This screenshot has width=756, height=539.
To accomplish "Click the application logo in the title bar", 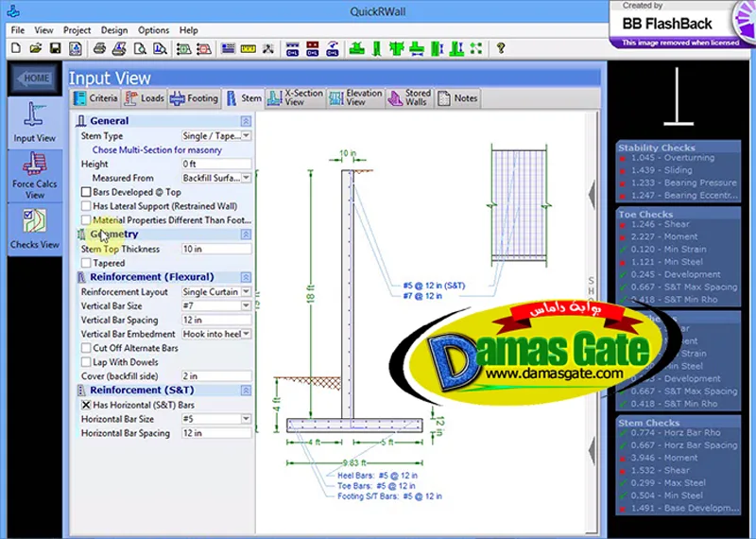I will click(x=14, y=10).
